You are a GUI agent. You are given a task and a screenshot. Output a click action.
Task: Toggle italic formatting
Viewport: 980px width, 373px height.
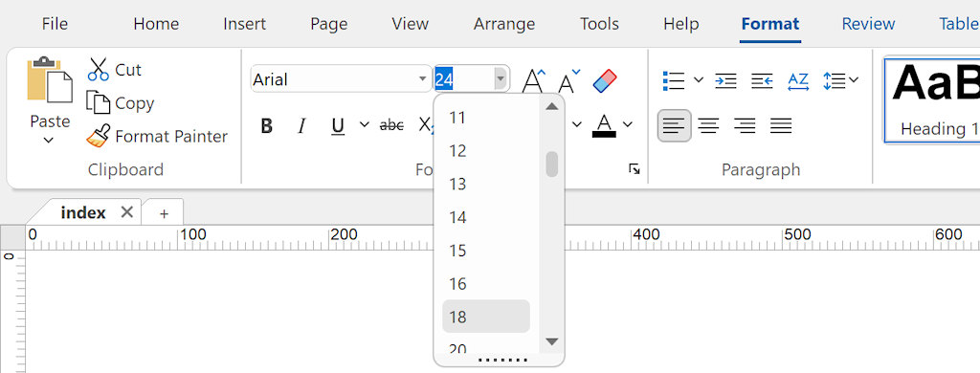coord(301,126)
